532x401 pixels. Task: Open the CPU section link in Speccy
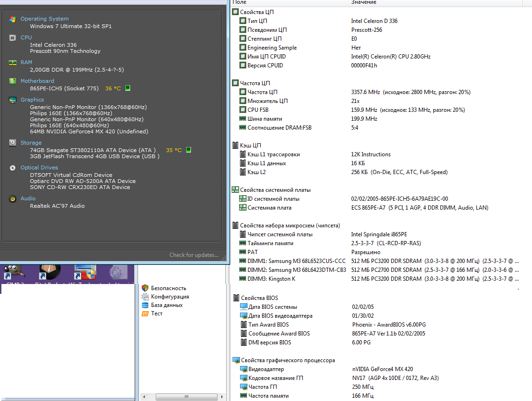[x=26, y=37]
